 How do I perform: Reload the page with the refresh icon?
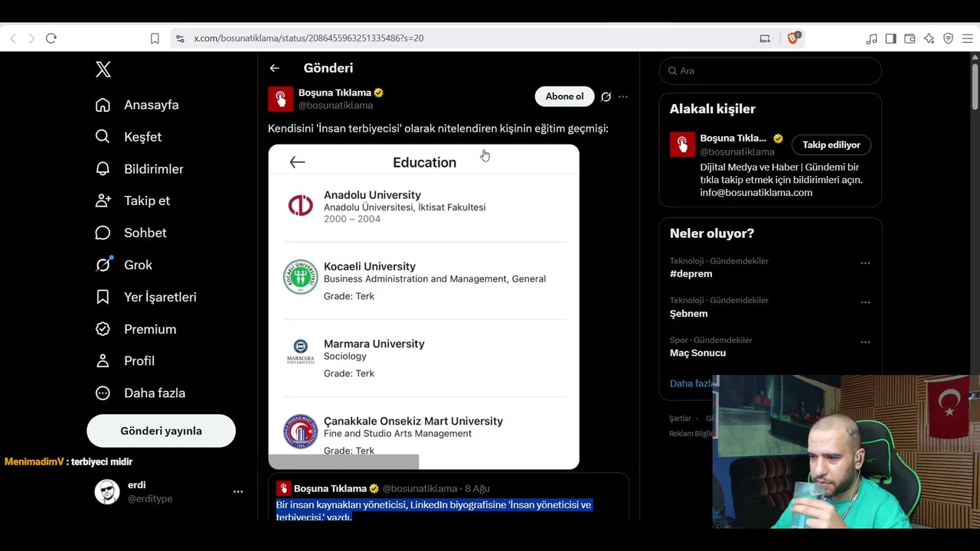pos(51,38)
